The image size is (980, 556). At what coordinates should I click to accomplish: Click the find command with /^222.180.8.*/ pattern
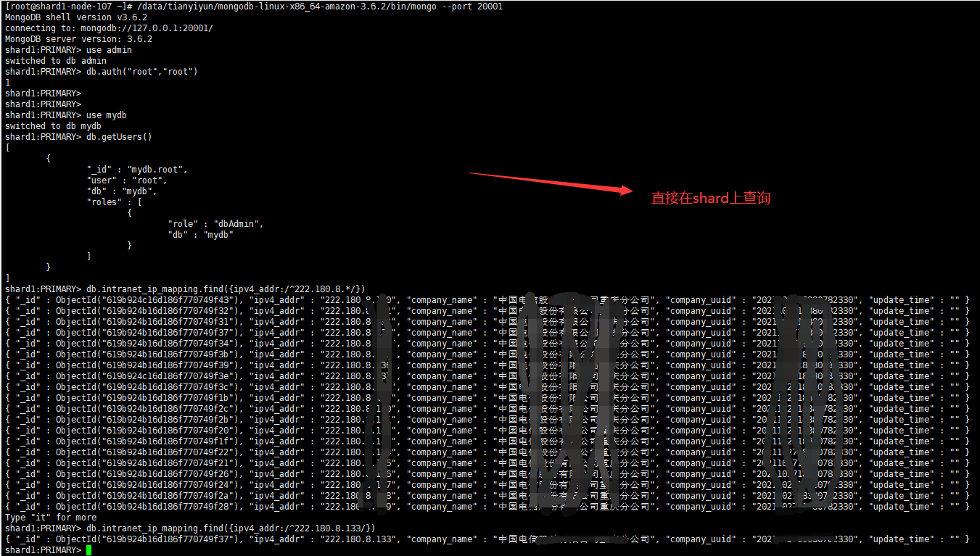pos(226,289)
